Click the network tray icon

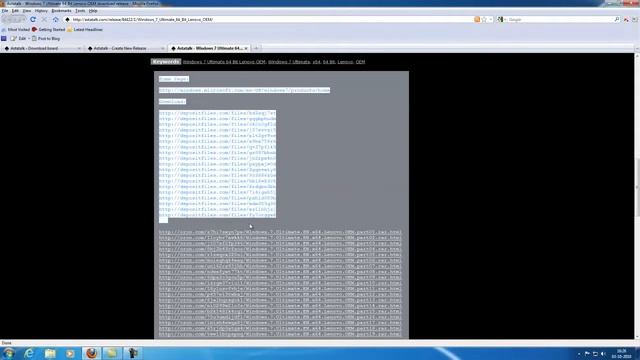click(x=595, y=354)
